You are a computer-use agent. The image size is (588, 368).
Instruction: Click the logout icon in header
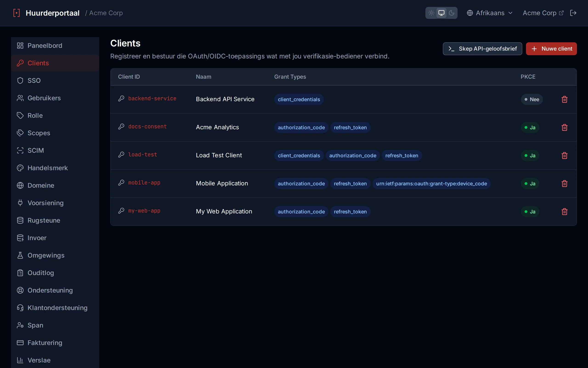(573, 13)
